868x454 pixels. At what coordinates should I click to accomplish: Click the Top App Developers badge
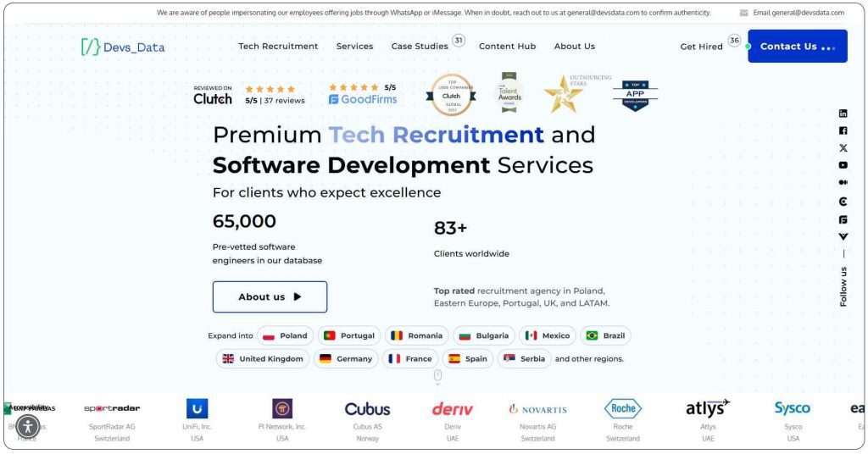tap(635, 95)
